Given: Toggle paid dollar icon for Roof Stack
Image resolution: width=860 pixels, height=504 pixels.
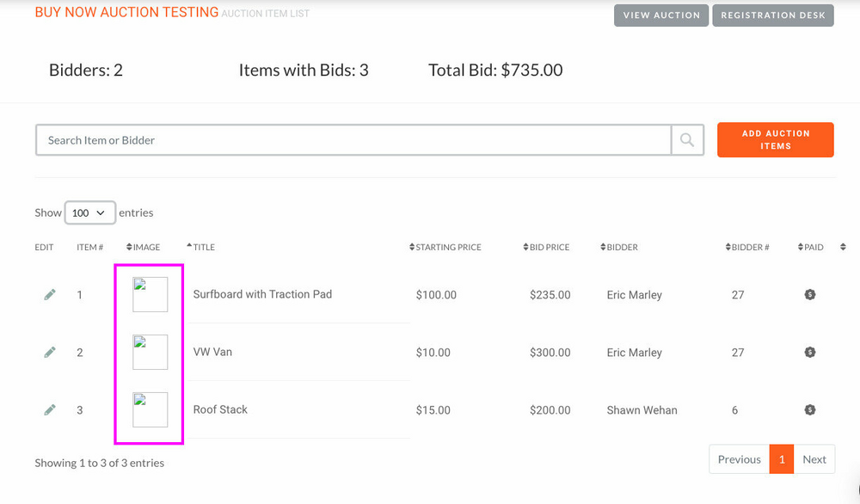Looking at the screenshot, I should click(x=809, y=410).
